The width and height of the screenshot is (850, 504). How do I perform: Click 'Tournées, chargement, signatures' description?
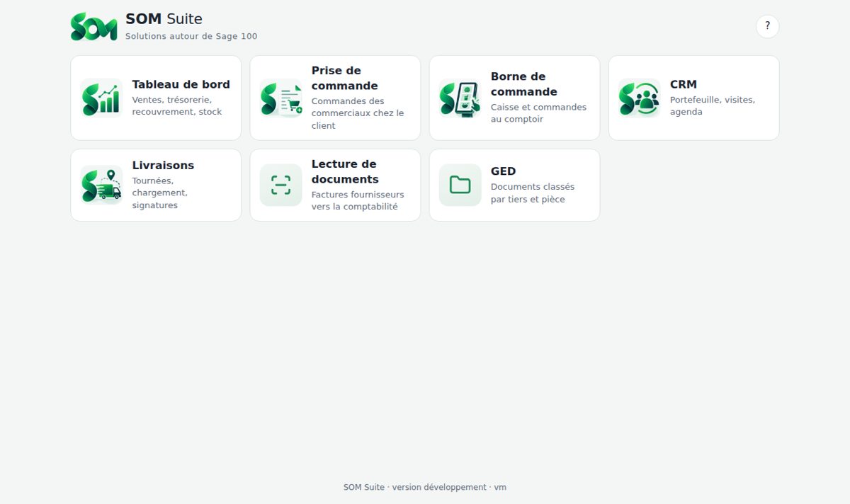point(159,193)
